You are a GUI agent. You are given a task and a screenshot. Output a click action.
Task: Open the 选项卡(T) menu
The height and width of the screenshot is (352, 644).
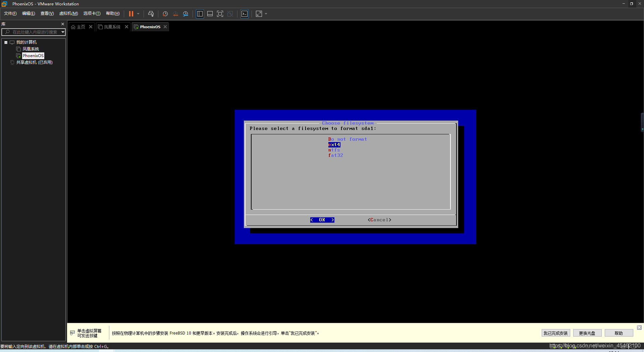click(x=92, y=13)
